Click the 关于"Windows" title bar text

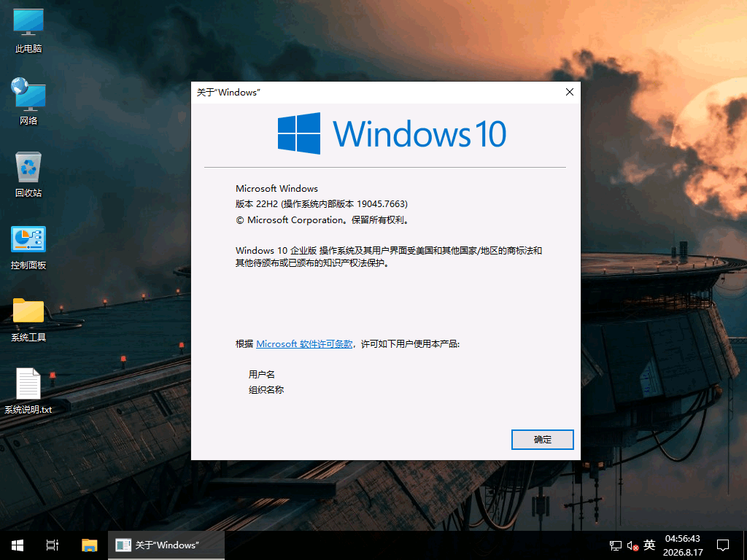[228, 93]
